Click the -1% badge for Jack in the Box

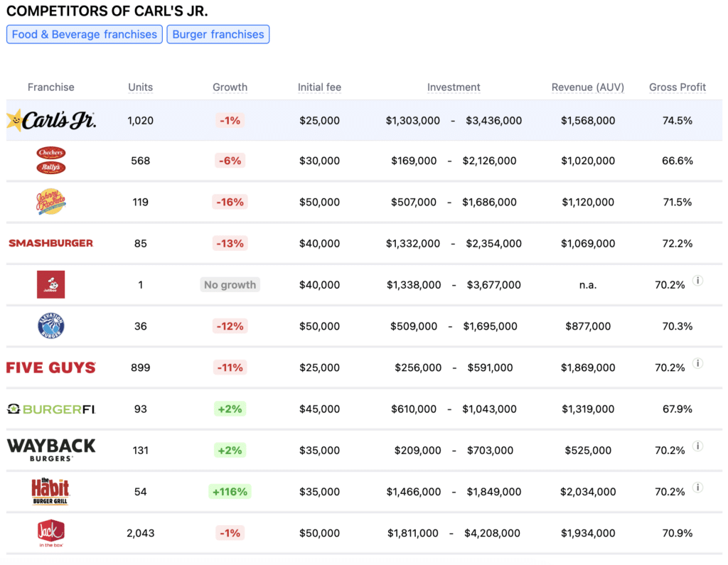point(230,533)
